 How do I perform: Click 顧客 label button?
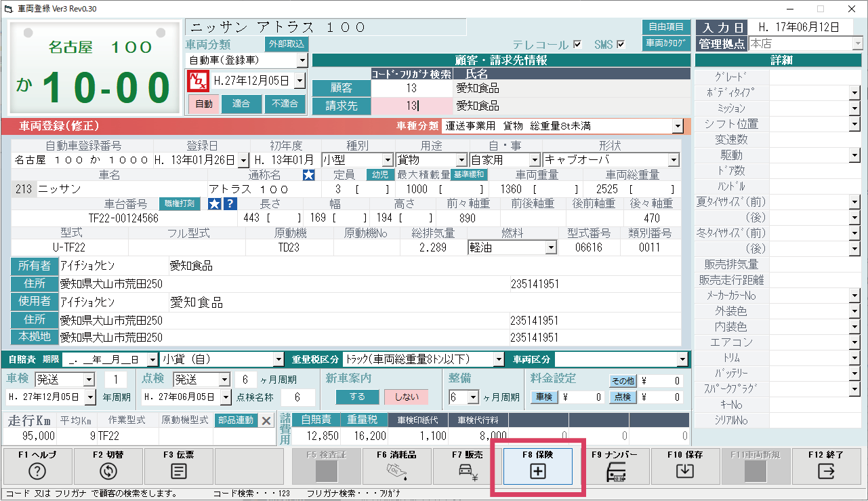click(342, 88)
